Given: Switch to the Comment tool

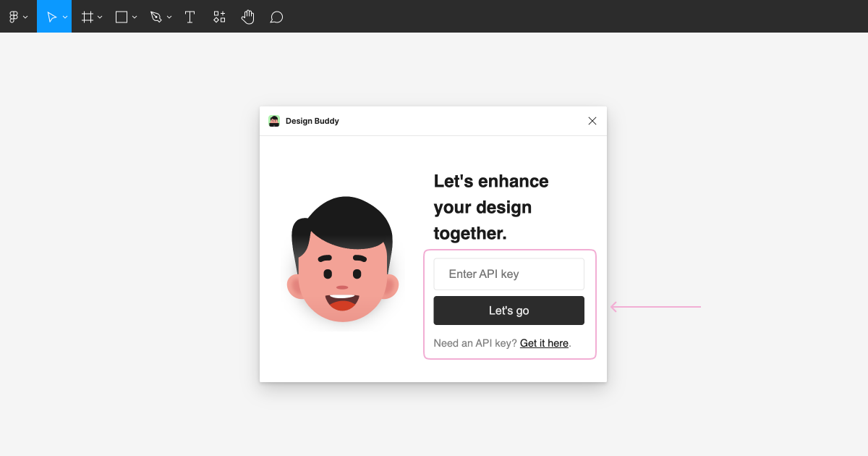Looking at the screenshot, I should point(276,16).
